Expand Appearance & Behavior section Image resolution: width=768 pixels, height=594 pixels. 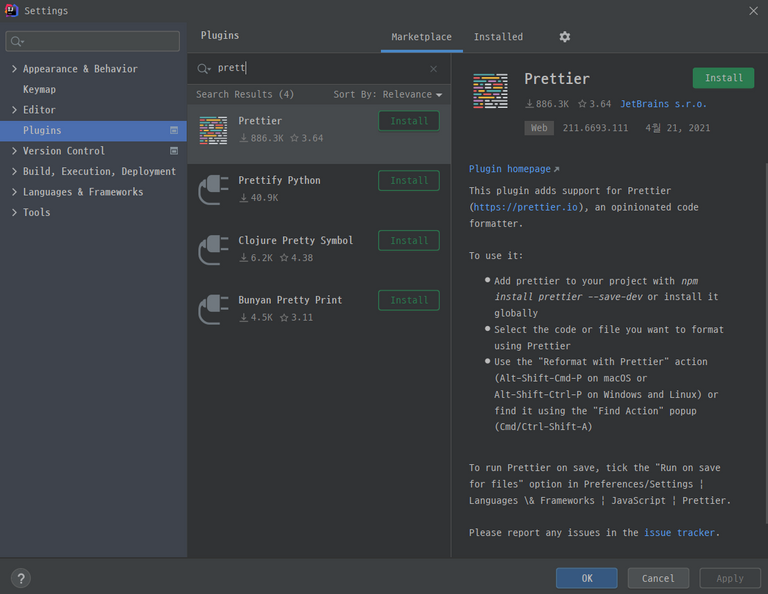[14, 69]
